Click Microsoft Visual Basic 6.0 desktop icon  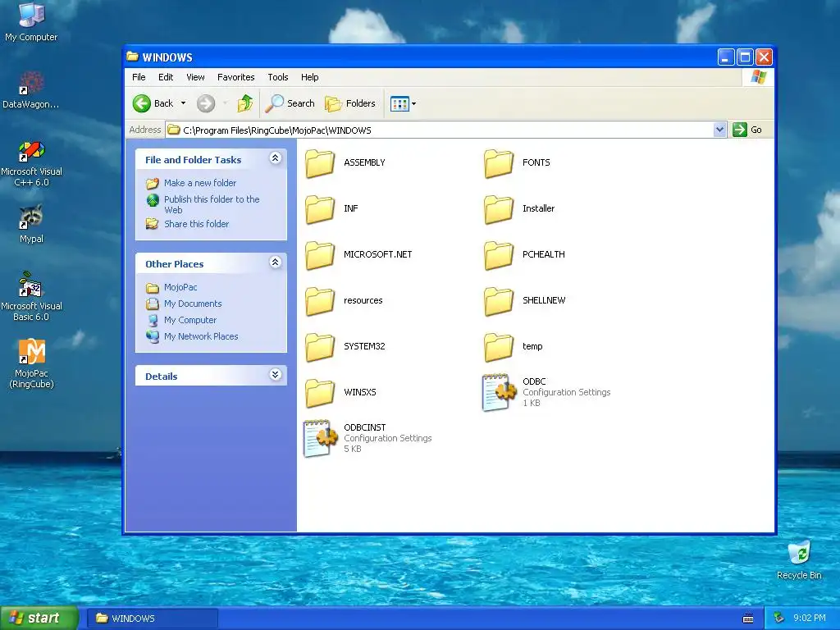31,285
